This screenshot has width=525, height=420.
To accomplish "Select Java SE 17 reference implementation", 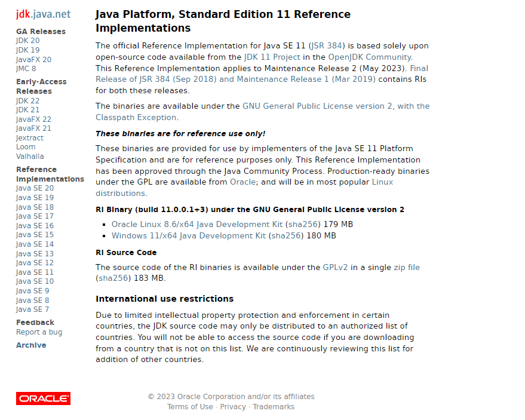I will 35,216.
